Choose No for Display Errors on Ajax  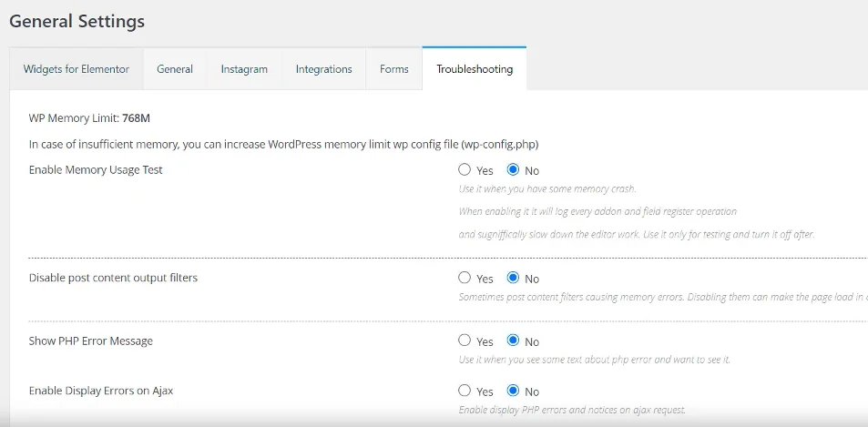[x=513, y=391]
